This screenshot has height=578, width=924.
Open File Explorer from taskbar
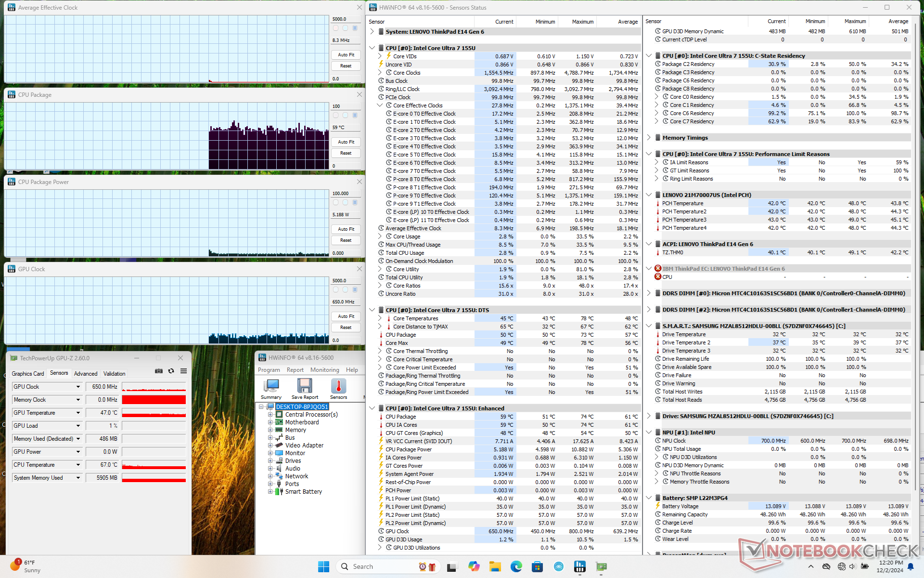pyautogui.click(x=495, y=566)
